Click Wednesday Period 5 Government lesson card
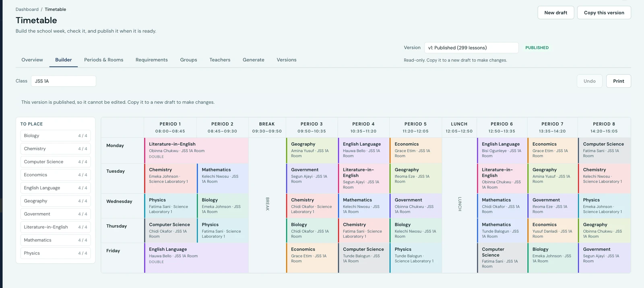The image size is (644, 288). click(x=416, y=206)
